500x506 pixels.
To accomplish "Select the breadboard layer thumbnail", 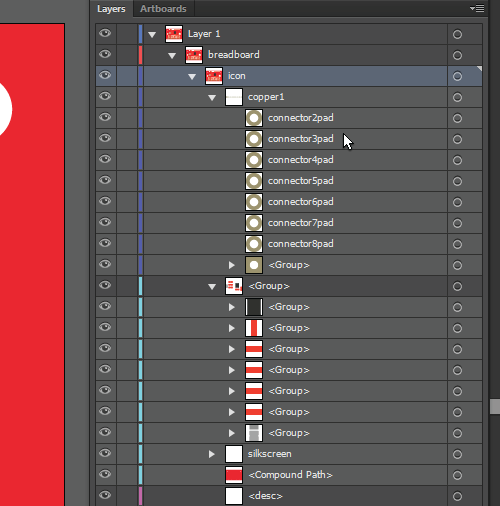I will (x=194, y=55).
